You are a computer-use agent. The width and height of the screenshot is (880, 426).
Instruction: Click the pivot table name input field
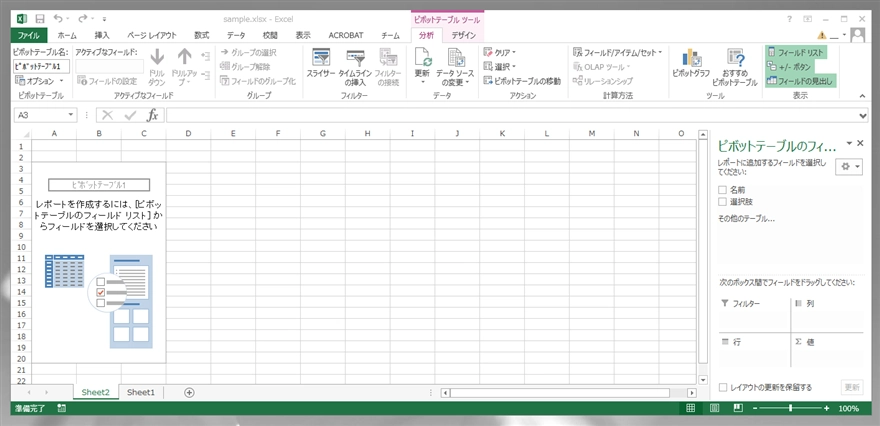click(41, 66)
